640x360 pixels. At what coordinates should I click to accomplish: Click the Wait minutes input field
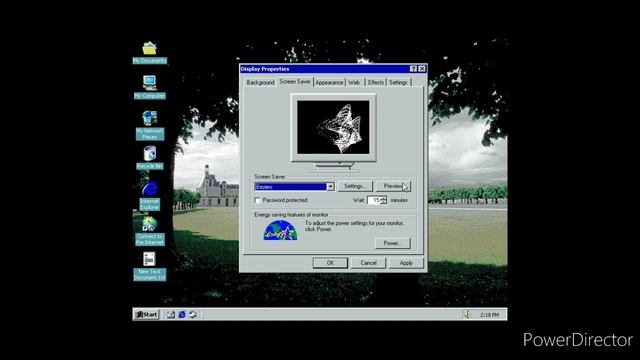point(374,200)
